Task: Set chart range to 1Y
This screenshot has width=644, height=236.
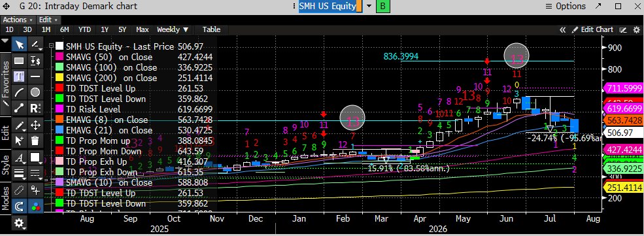Action: click(105, 29)
